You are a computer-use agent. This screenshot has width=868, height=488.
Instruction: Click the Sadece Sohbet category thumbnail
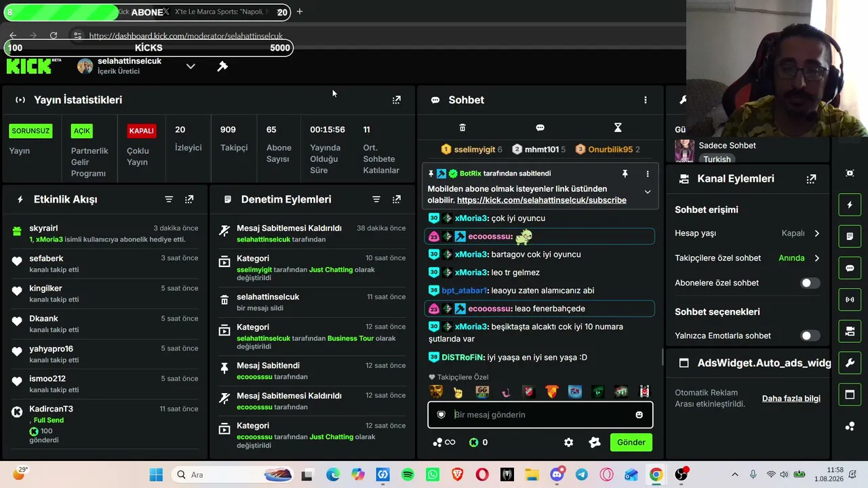[684, 151]
